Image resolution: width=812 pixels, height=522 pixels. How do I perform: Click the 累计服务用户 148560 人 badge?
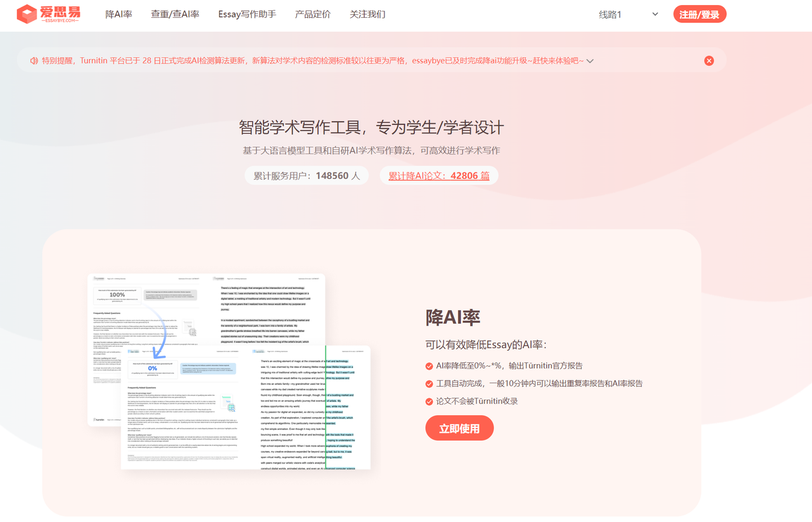[306, 176]
